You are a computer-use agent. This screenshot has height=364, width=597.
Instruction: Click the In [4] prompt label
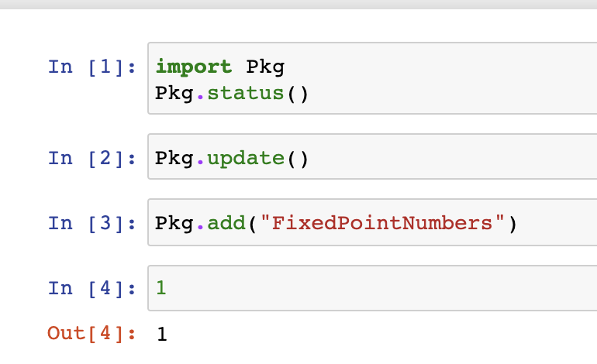click(91, 288)
